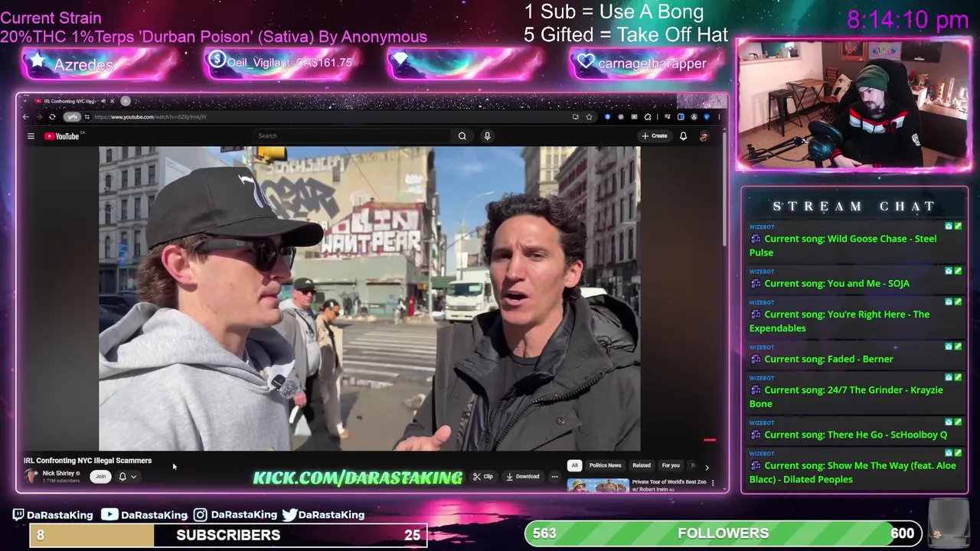Open a new browser tab with plus
Image resolution: width=980 pixels, height=551 pixels.
pyautogui.click(x=126, y=101)
